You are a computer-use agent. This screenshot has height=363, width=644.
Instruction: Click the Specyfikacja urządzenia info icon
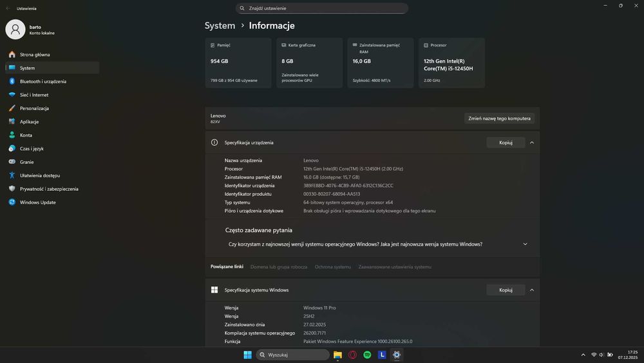click(x=214, y=142)
